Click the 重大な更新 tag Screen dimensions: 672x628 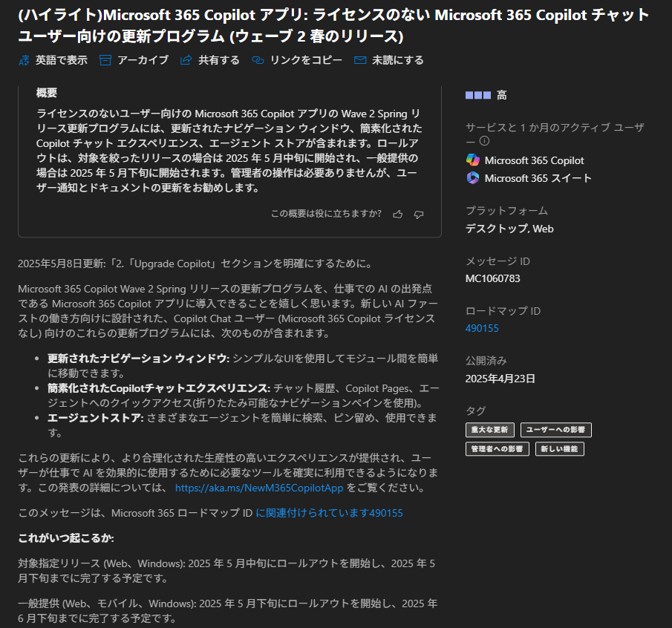[x=489, y=430]
